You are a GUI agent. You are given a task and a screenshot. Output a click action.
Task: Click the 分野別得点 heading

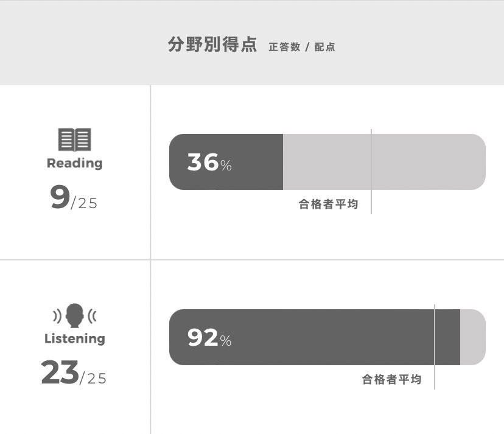(212, 44)
